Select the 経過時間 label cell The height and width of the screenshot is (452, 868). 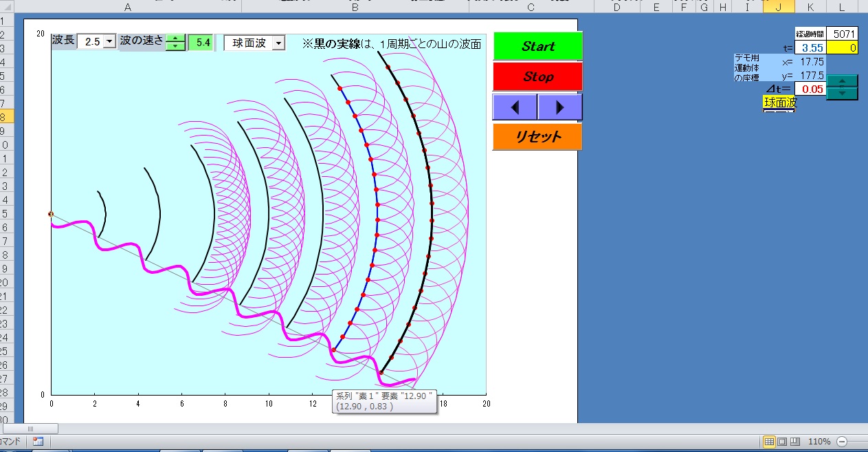810,34
